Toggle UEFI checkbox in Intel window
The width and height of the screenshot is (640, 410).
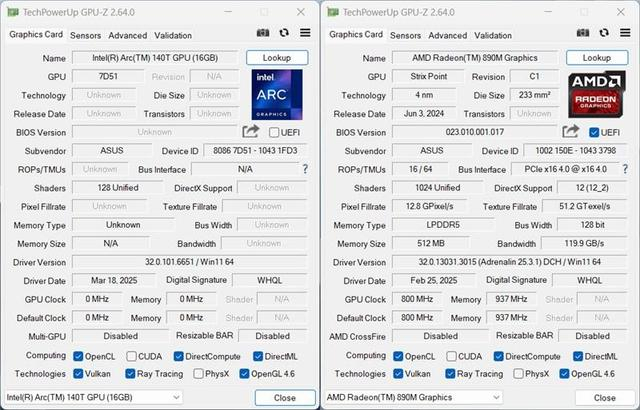tap(274, 132)
